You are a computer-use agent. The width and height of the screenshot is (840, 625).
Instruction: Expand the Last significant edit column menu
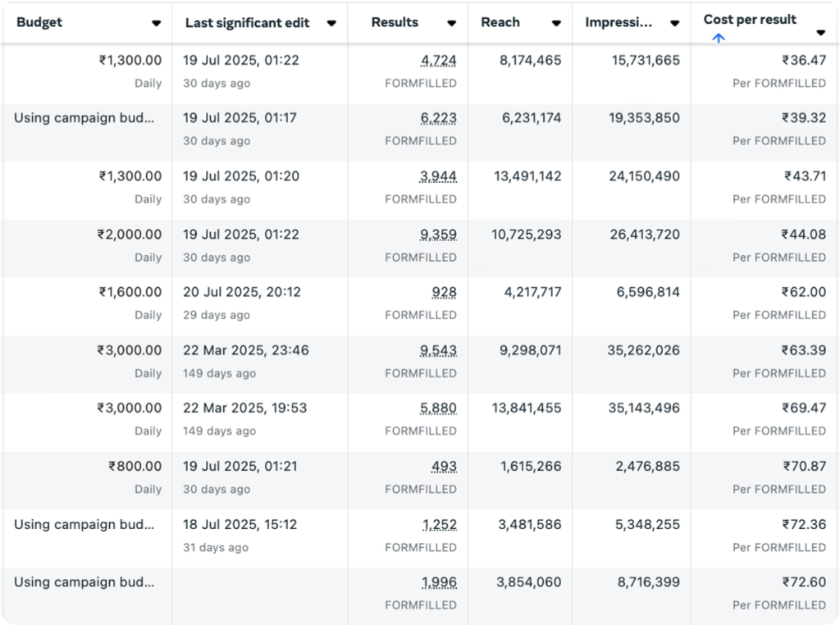click(x=331, y=24)
